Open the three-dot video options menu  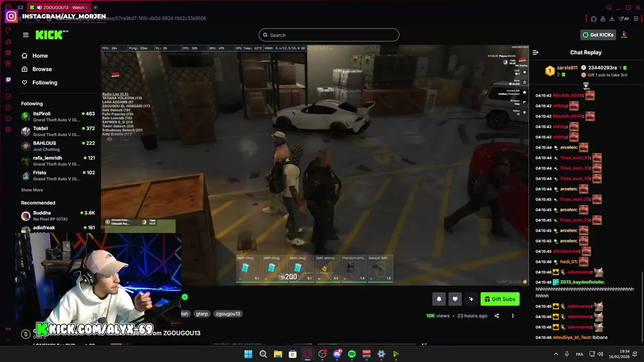tap(513, 316)
